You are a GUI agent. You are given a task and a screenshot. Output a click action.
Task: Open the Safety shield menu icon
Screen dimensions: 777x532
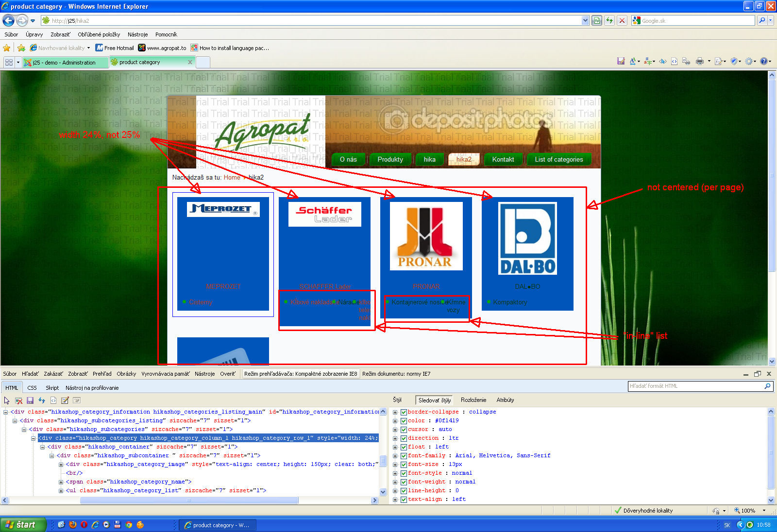click(734, 61)
